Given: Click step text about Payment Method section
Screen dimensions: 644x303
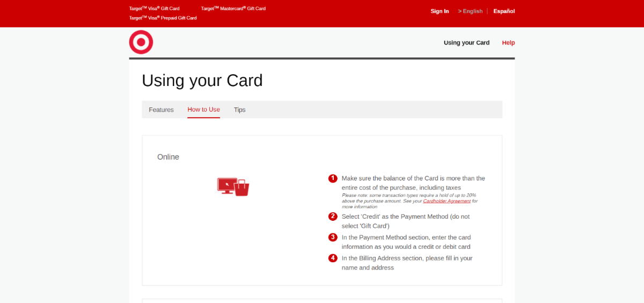Looking at the screenshot, I should pyautogui.click(x=406, y=242).
